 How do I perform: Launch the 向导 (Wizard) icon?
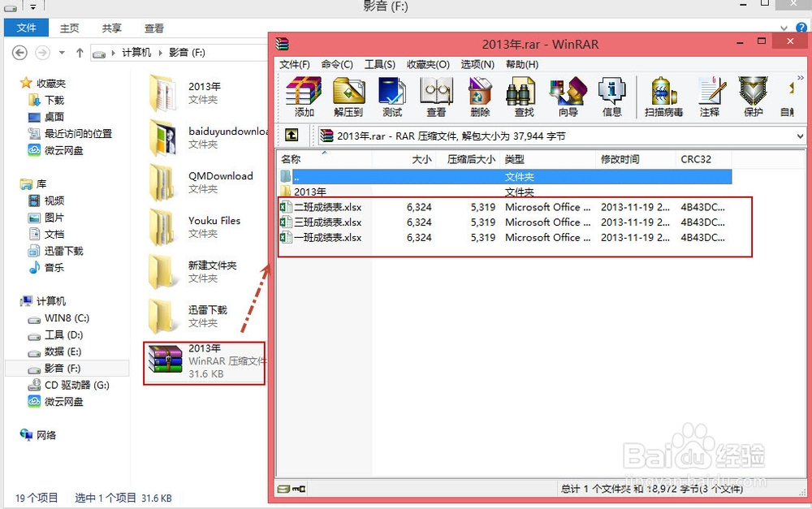point(568,95)
